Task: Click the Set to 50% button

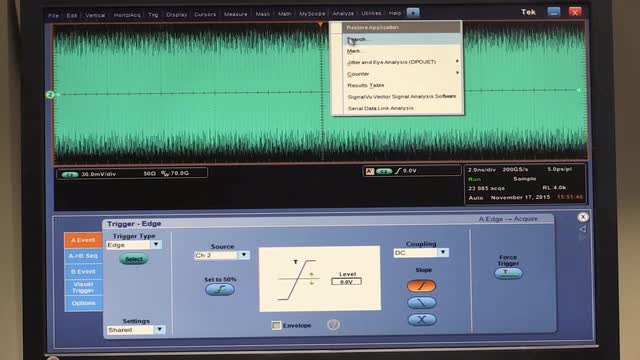Action: (x=220, y=289)
